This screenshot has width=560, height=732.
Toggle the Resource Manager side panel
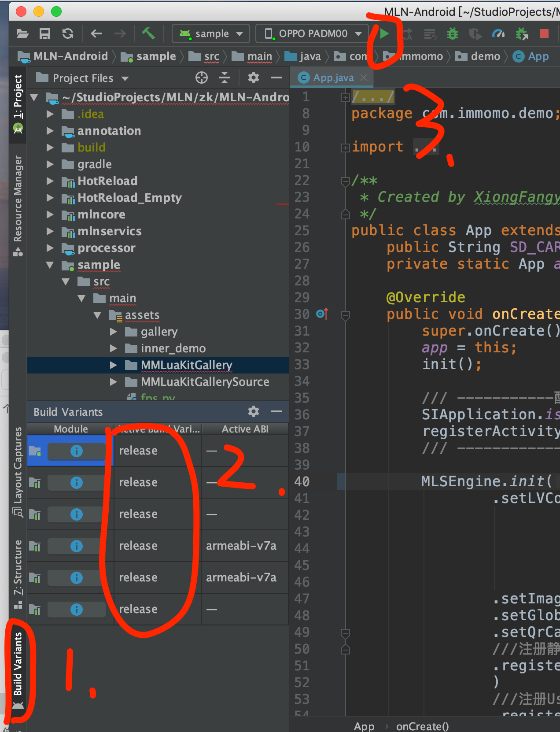coord(18,199)
